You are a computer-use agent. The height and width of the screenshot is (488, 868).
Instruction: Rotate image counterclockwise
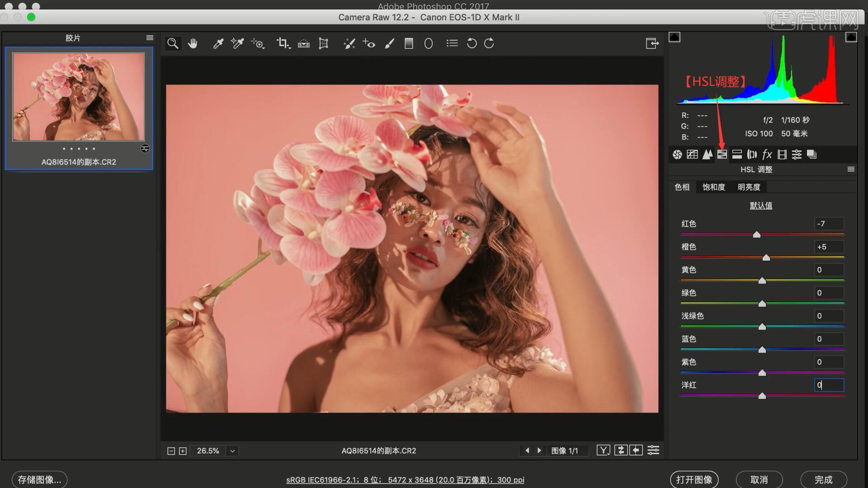[472, 43]
